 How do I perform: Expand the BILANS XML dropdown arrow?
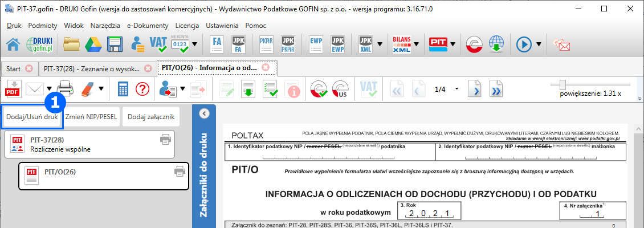[x=417, y=44]
